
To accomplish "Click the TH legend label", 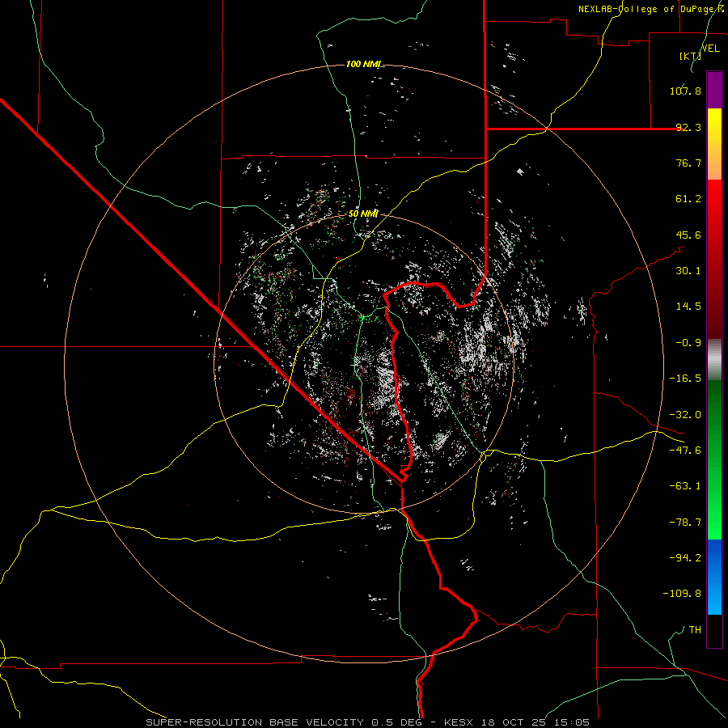I will [x=695, y=629].
